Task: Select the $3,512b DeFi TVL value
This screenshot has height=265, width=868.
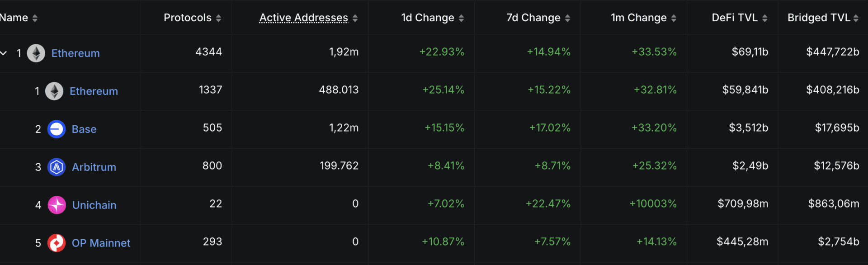Action: click(x=749, y=128)
